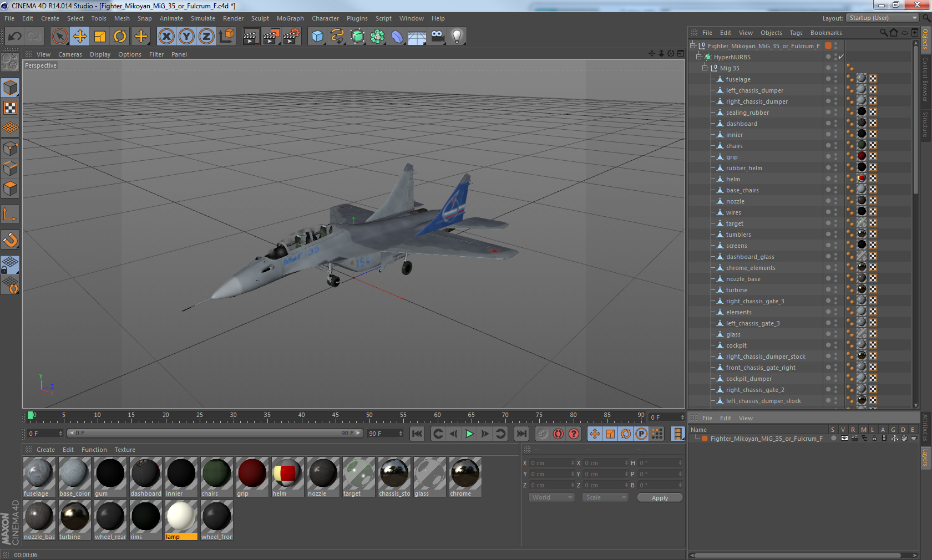This screenshot has height=560, width=932.
Task: Open the spline pen tools icon
Action: [x=337, y=37]
